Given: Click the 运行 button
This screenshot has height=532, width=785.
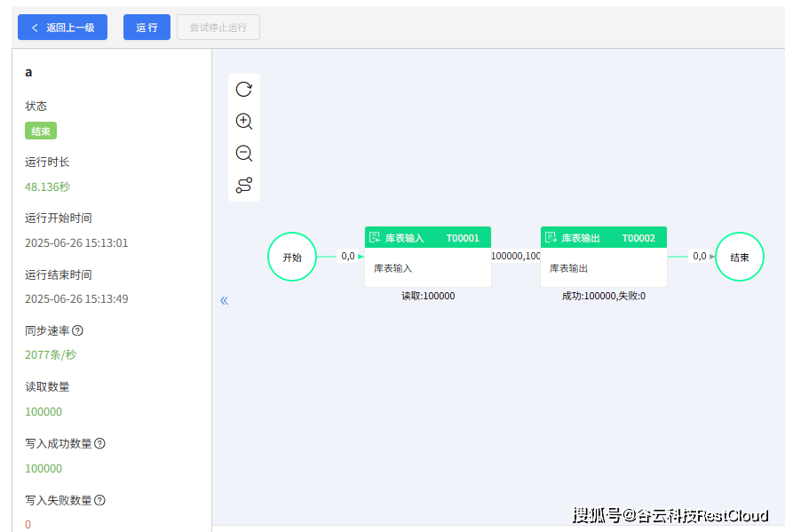Looking at the screenshot, I should (147, 28).
